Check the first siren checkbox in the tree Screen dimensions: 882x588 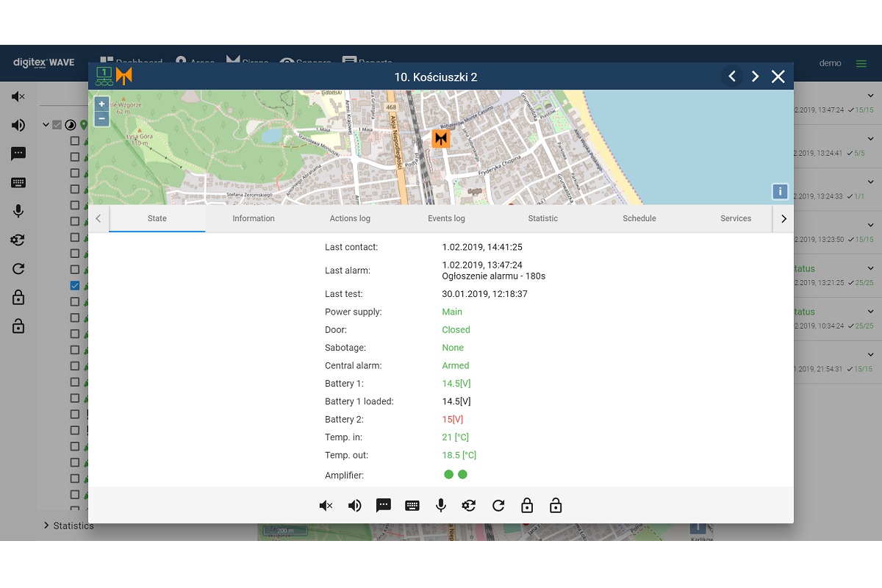[x=75, y=140]
